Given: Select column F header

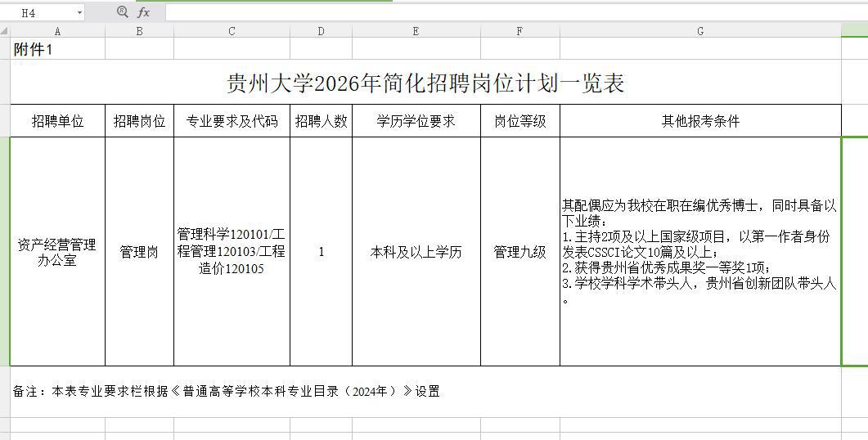Looking at the screenshot, I should coord(520,31).
